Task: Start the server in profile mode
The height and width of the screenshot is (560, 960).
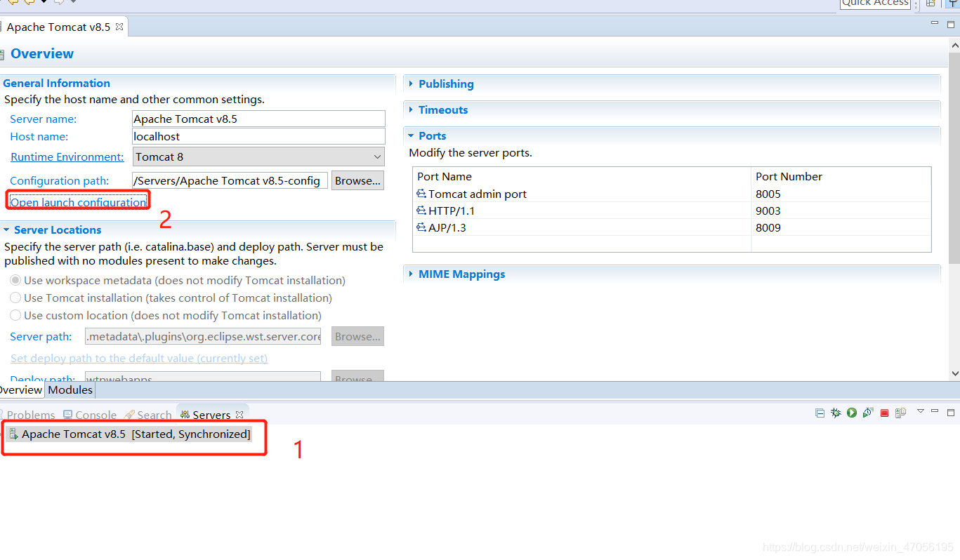Action: tap(868, 413)
